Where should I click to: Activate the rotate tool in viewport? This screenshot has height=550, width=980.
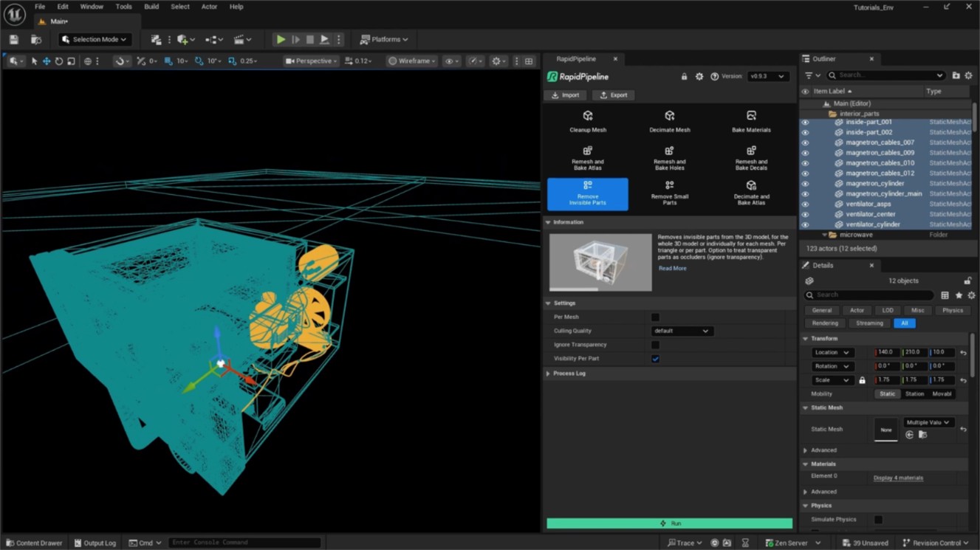(x=59, y=61)
